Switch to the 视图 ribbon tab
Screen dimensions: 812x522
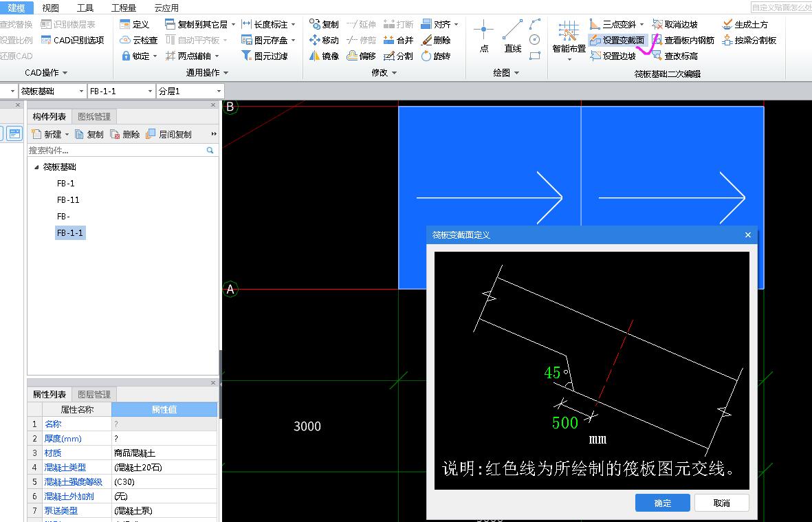pos(51,8)
